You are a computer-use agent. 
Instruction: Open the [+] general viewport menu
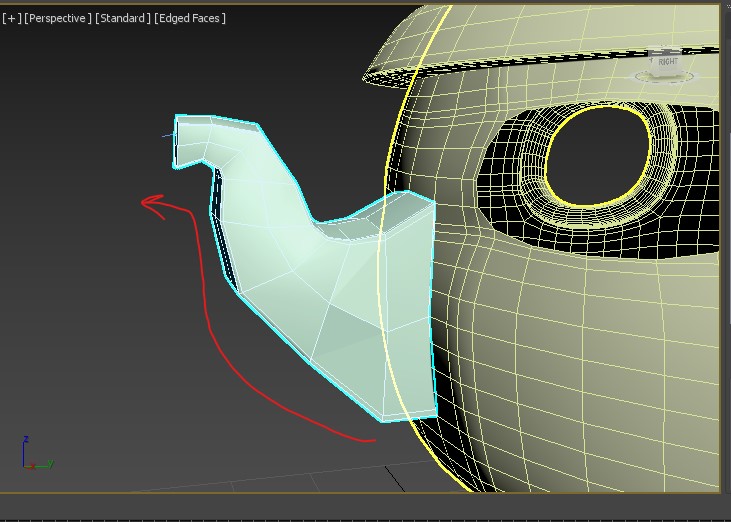pos(12,18)
